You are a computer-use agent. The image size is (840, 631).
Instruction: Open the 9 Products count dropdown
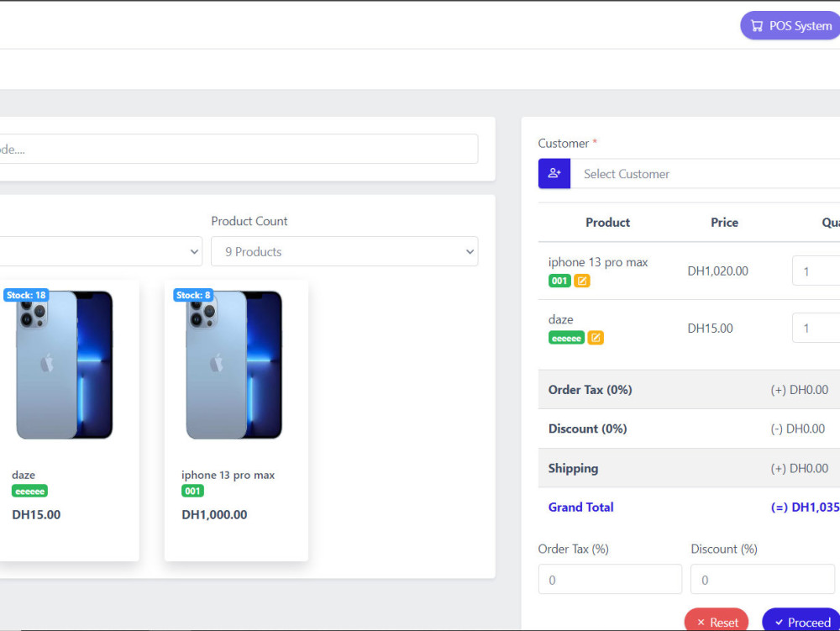344,251
